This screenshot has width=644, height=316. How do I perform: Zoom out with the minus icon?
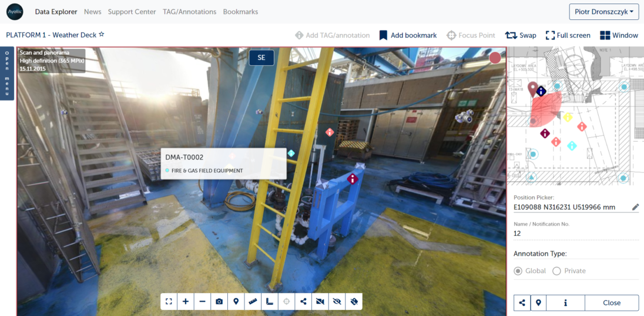[202, 301]
